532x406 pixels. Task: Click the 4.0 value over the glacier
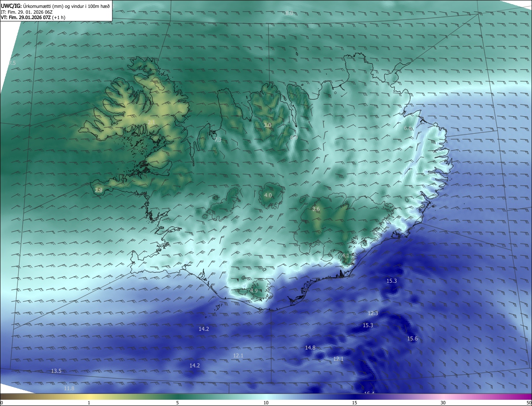268,195
